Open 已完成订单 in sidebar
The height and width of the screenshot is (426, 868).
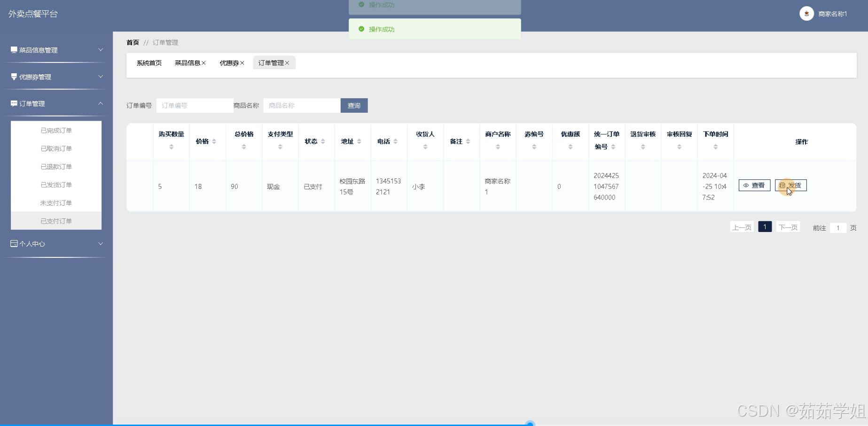click(56, 130)
